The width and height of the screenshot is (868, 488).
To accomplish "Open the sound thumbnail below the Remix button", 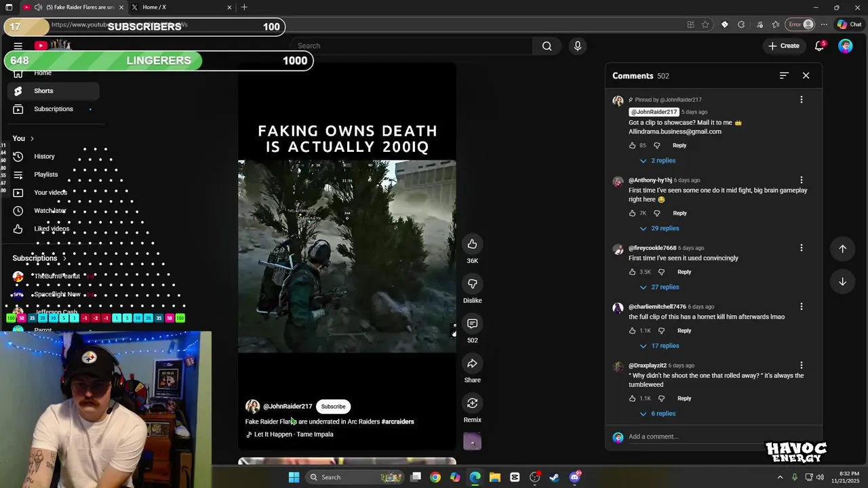I will [472, 442].
